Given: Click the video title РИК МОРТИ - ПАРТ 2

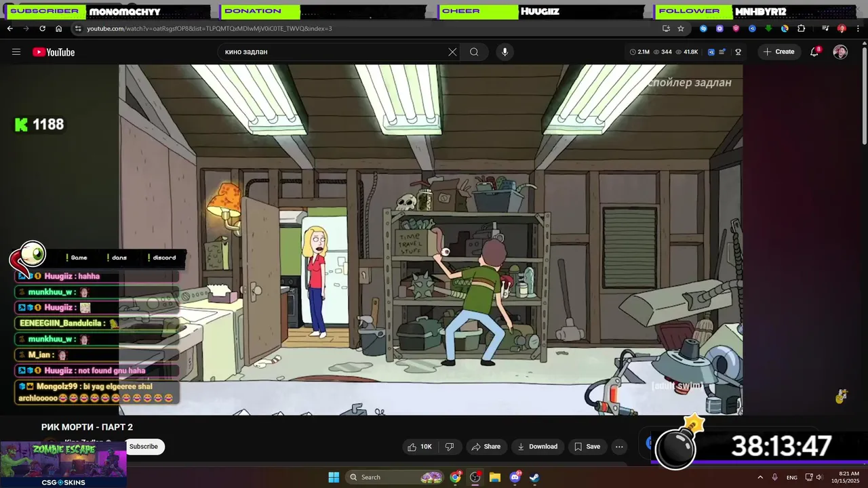Looking at the screenshot, I should click(87, 427).
